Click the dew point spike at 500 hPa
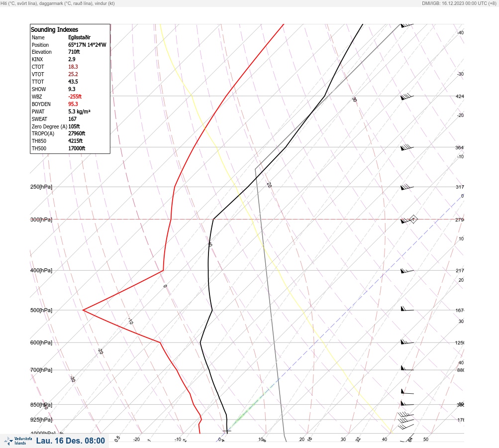499x448 pixels. pos(84,310)
